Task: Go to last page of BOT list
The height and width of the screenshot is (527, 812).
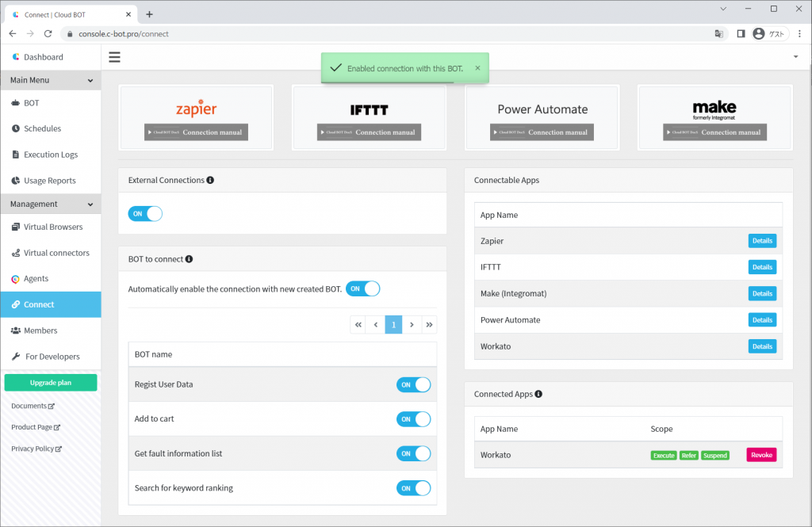Action: [x=429, y=325]
